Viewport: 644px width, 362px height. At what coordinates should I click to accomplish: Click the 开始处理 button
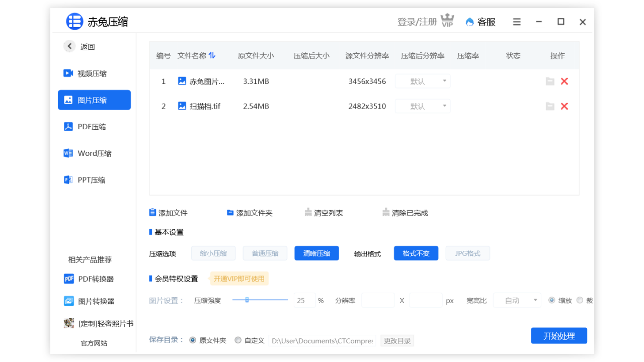coord(559,335)
